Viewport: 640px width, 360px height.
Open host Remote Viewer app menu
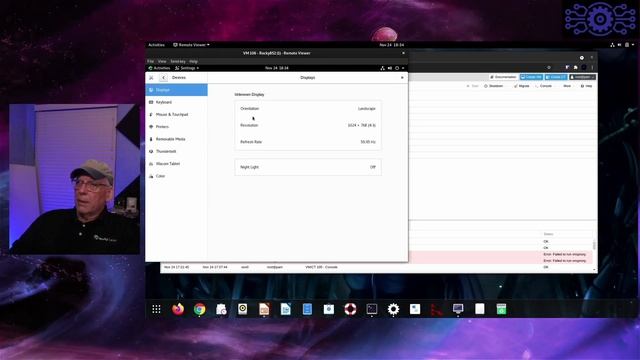(191, 45)
